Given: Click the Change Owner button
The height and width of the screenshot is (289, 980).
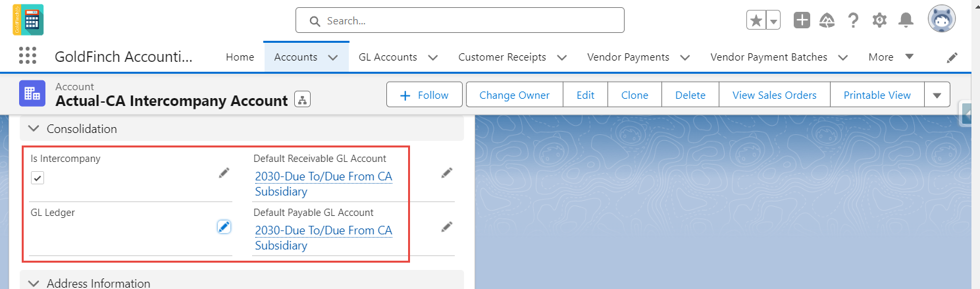Looking at the screenshot, I should click(514, 95).
